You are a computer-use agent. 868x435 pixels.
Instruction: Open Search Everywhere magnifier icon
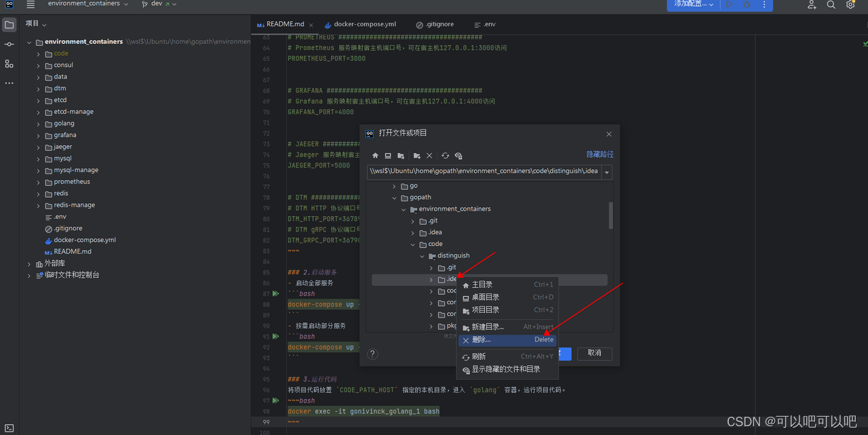(x=831, y=5)
